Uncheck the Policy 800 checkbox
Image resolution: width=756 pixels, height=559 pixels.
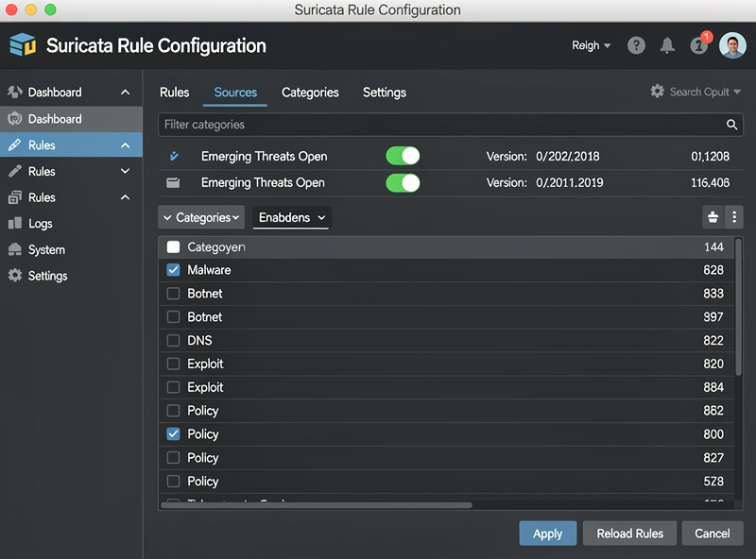pos(173,434)
